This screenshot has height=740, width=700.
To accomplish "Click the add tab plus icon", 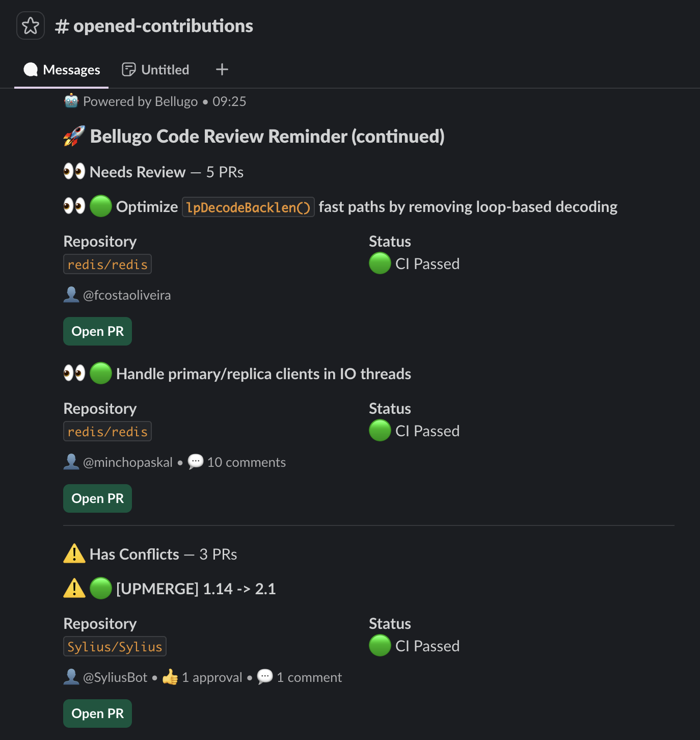I will (222, 69).
